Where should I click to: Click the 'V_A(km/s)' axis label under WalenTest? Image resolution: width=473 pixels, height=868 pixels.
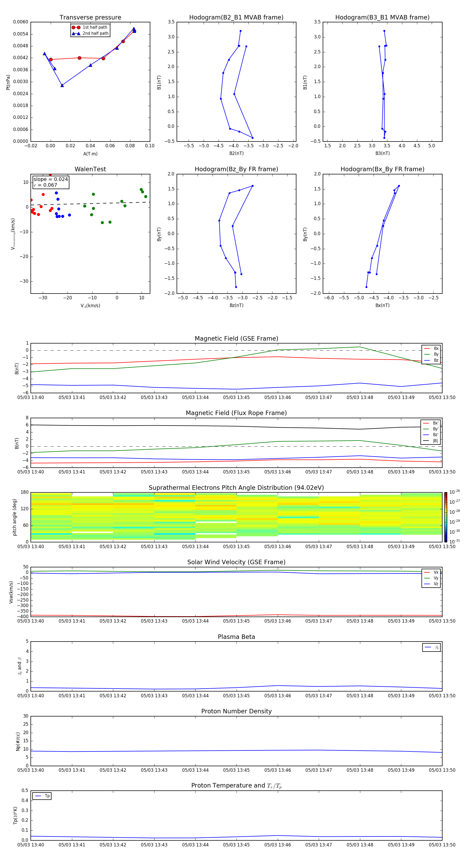90,306
